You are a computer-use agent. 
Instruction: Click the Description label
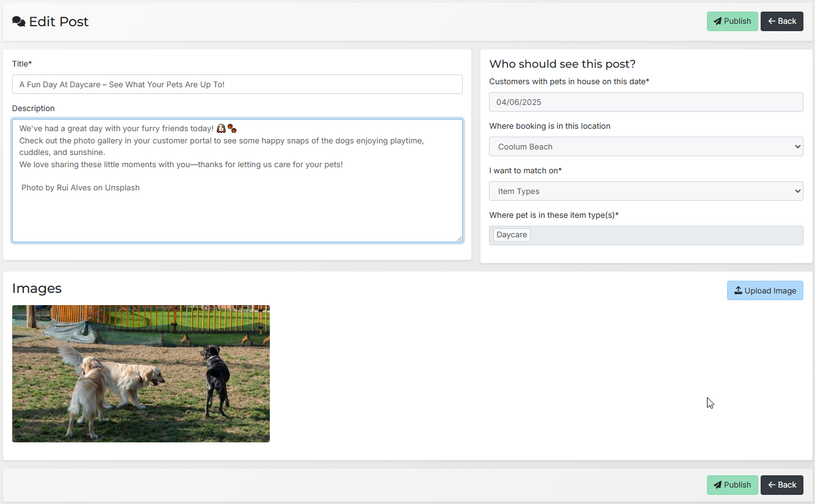34,108
